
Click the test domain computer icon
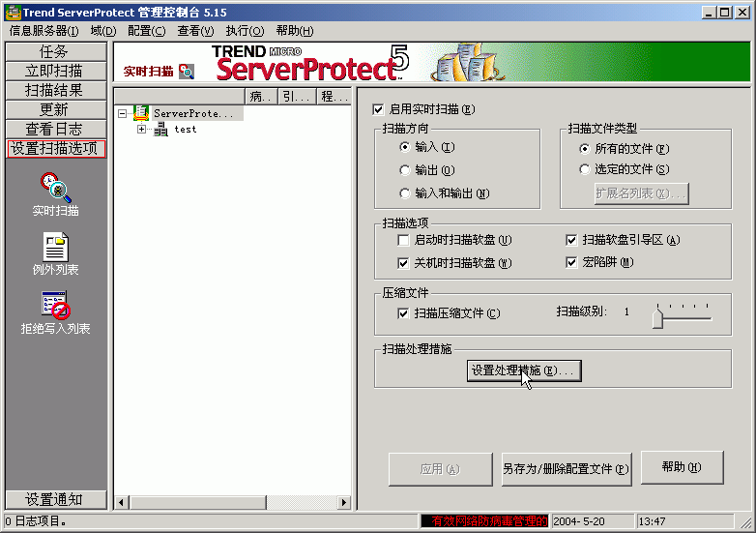click(x=160, y=130)
